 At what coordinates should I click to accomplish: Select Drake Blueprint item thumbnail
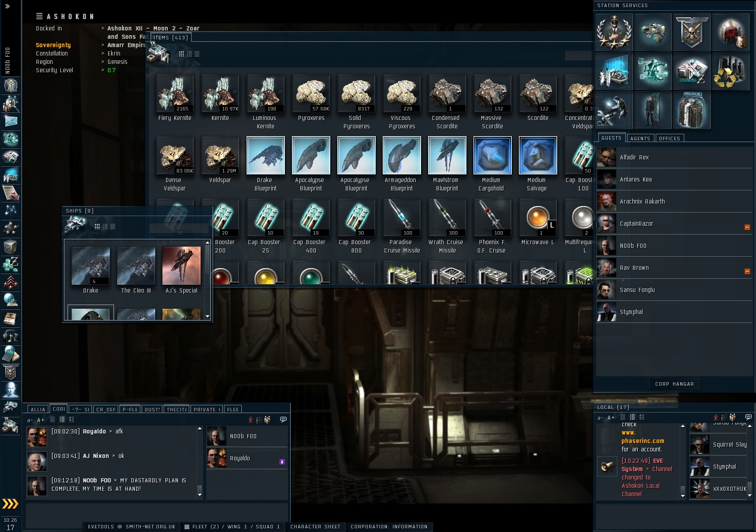pyautogui.click(x=265, y=155)
